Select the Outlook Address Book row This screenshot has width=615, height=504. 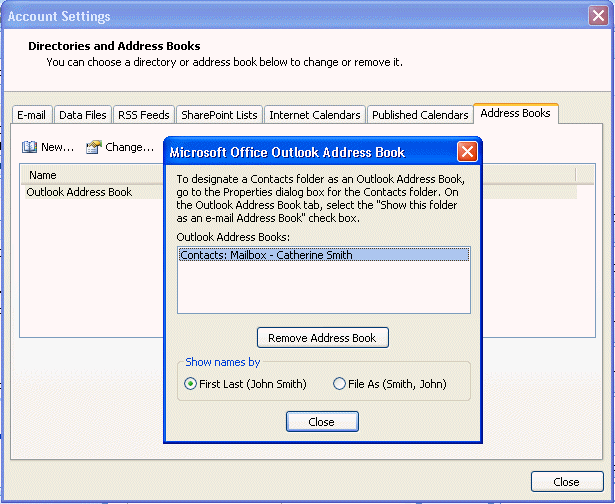point(94,192)
